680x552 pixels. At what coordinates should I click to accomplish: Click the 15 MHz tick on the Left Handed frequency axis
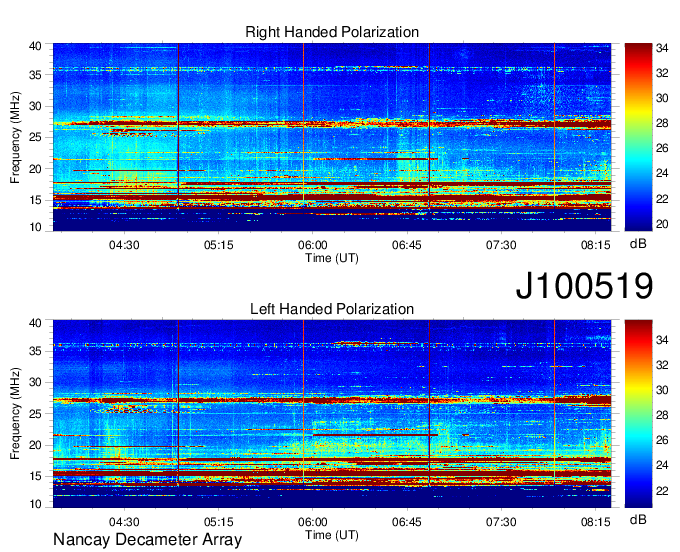[35, 476]
